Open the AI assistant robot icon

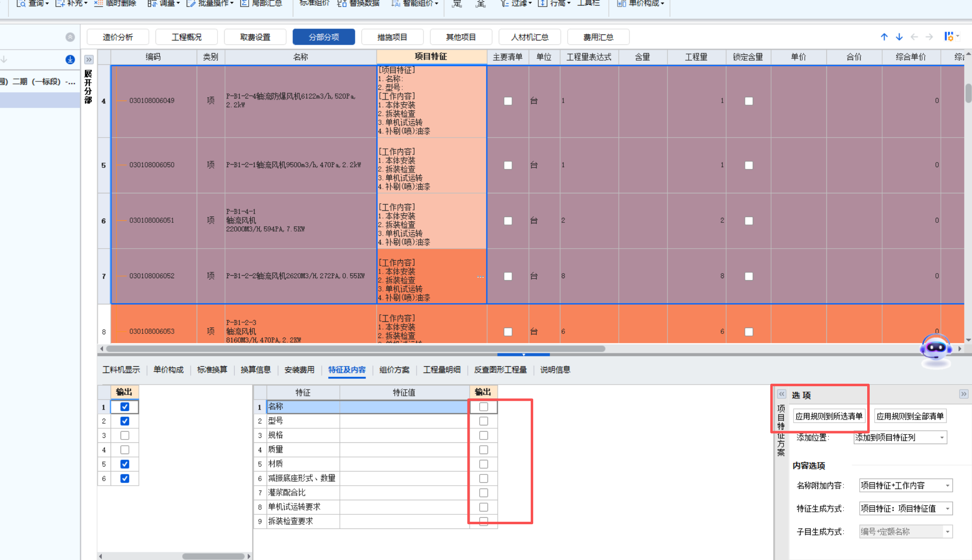tap(935, 351)
